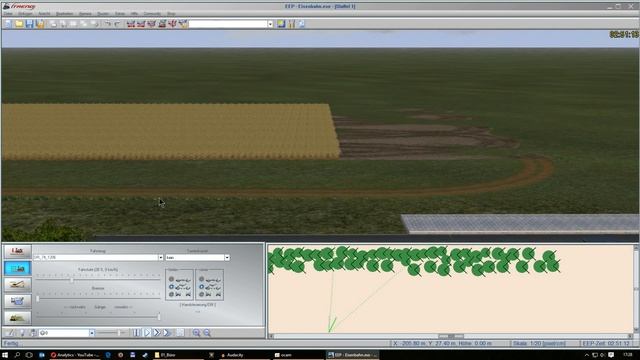Select the third control panel button with track icon

click(18, 284)
